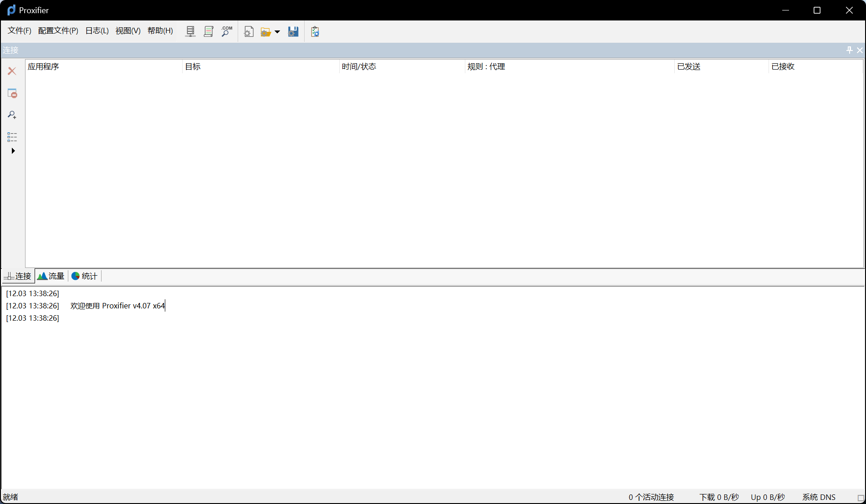866x504 pixels.
Task: Switch to the 连接 tab
Action: click(x=18, y=276)
